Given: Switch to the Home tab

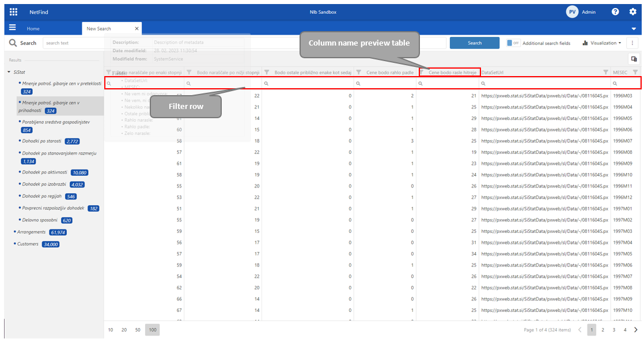Looking at the screenshot, I should 33,28.
